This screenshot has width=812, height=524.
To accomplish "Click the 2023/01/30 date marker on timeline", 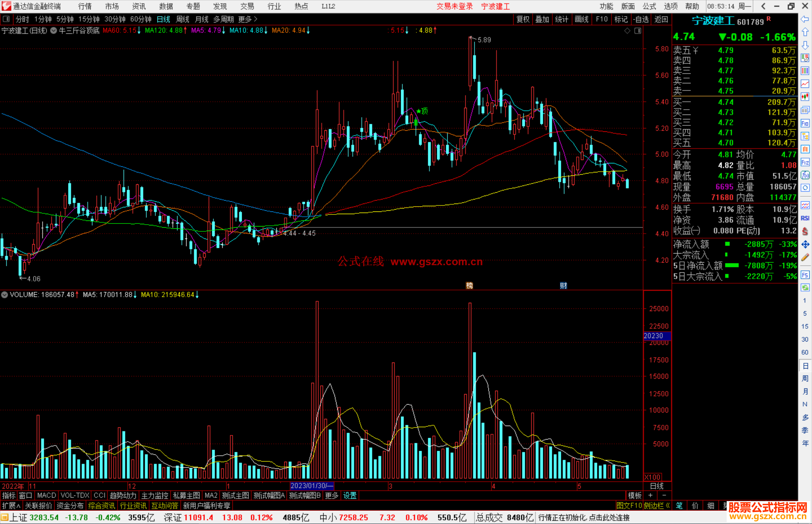I will 312,486.
